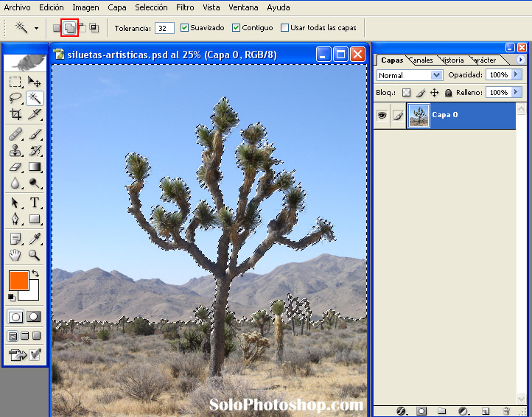Enable Usar todas las capas
Viewport: 532px width, 417px height.
(285, 28)
